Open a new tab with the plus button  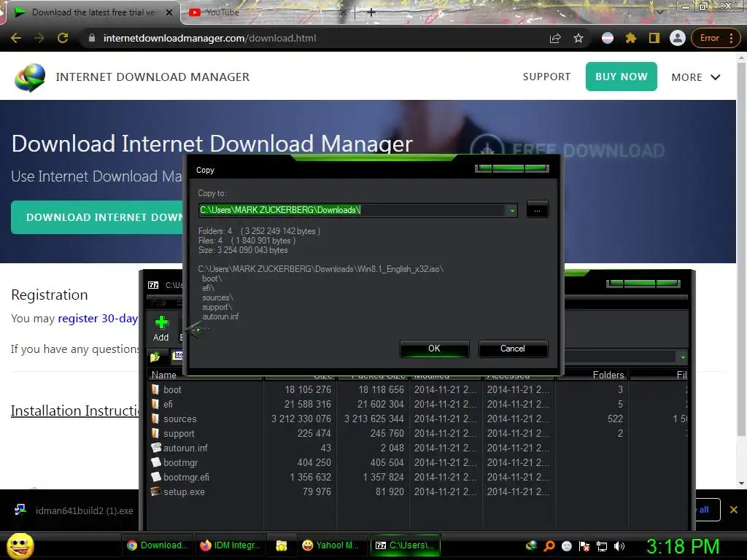[371, 12]
